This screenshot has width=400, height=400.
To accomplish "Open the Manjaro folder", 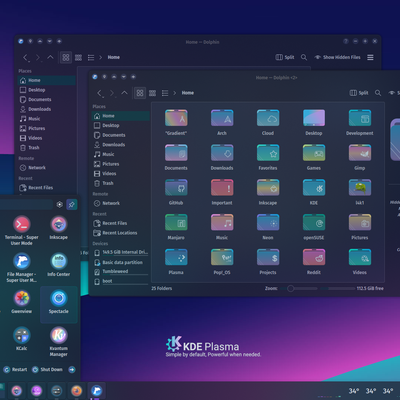I will [176, 227].
